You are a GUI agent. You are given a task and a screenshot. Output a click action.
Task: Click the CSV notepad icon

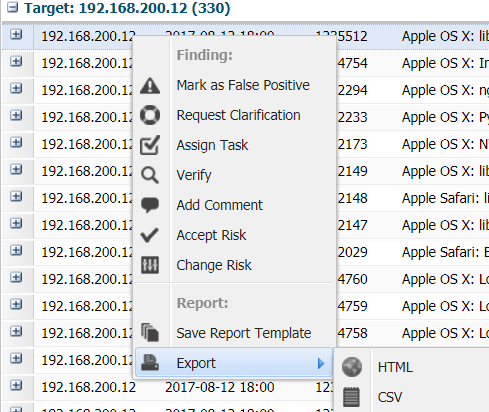pos(351,397)
